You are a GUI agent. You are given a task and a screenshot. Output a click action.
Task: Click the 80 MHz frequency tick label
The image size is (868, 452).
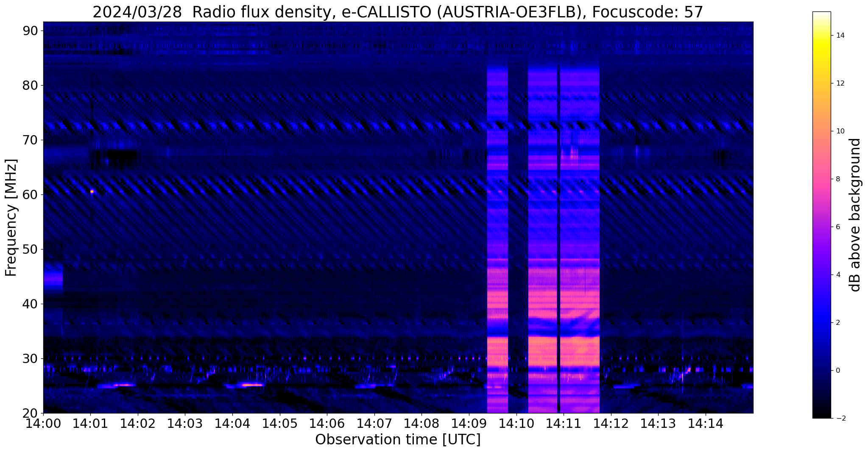30,85
